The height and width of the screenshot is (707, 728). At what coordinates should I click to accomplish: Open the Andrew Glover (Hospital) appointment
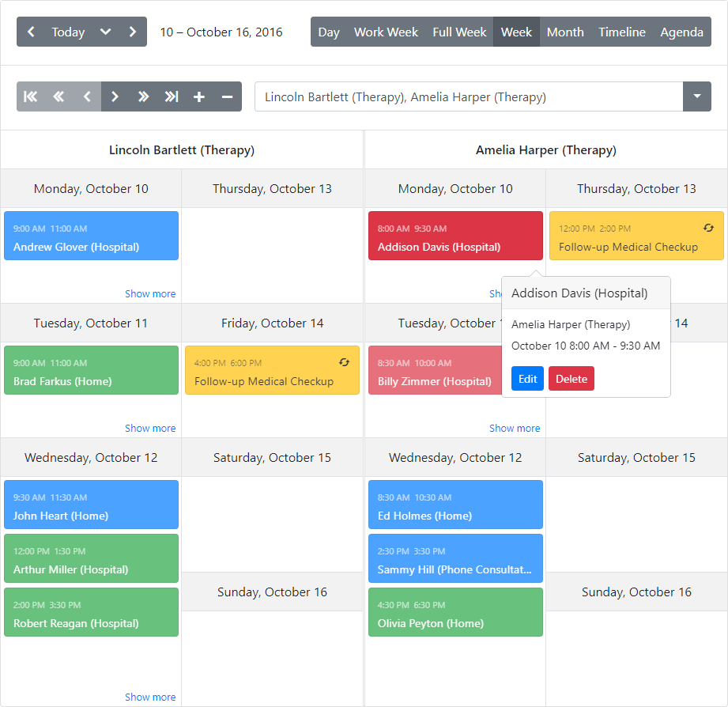point(91,236)
